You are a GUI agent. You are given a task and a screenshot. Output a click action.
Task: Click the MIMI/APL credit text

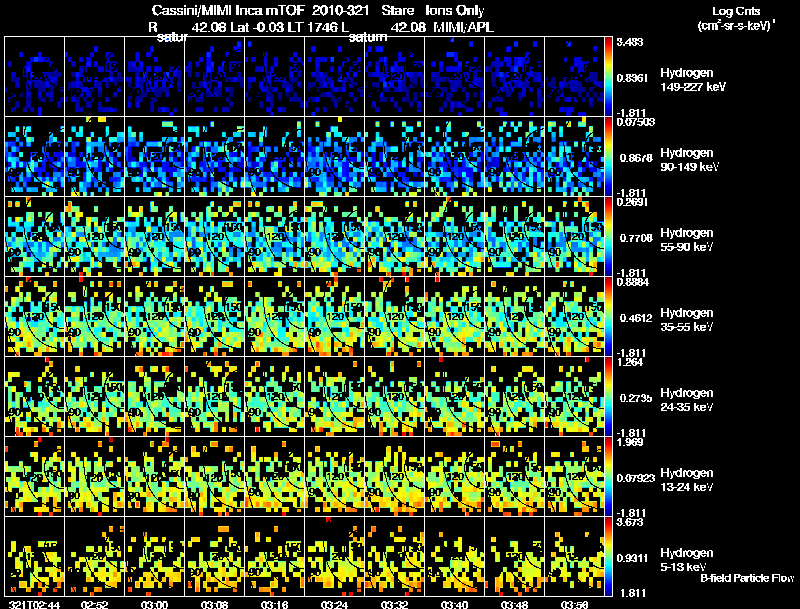463,27
